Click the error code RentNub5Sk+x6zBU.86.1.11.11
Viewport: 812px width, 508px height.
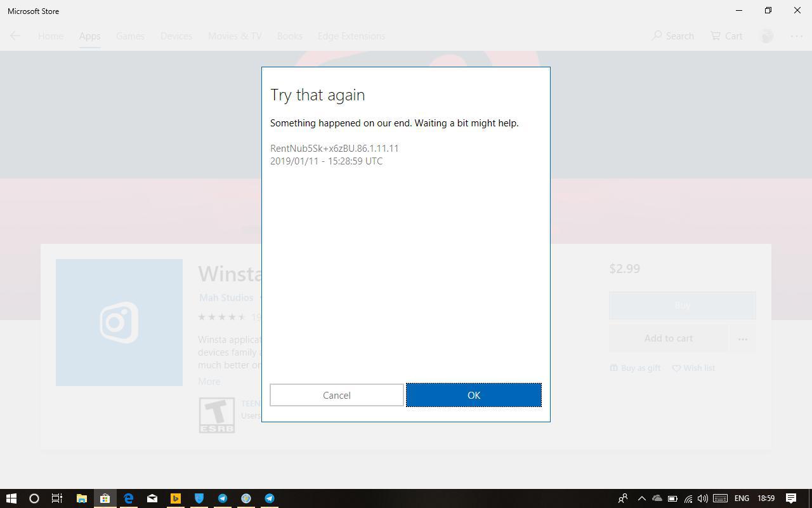[x=334, y=149]
